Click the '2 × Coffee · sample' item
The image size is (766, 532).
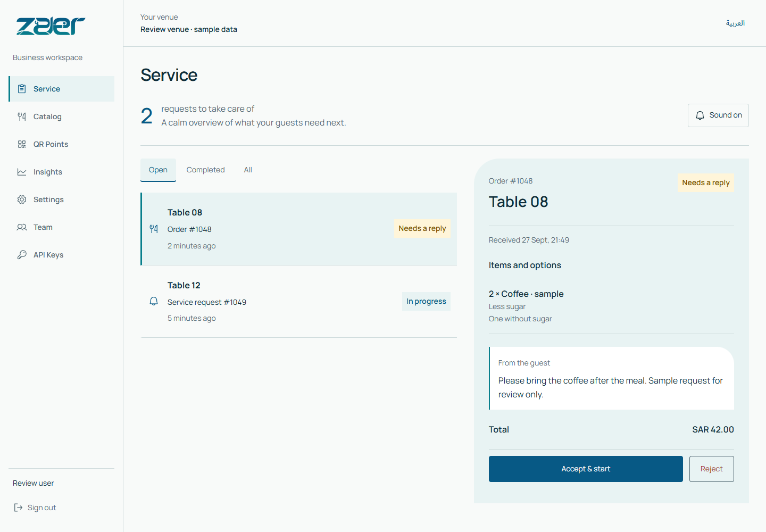pyautogui.click(x=526, y=294)
